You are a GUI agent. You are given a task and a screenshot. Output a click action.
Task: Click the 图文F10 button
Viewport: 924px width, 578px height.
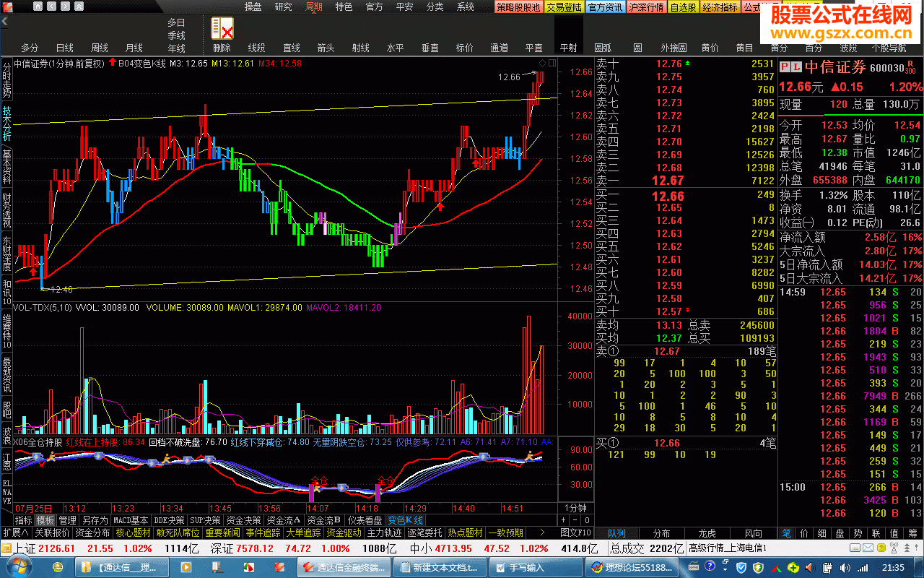pos(575,532)
